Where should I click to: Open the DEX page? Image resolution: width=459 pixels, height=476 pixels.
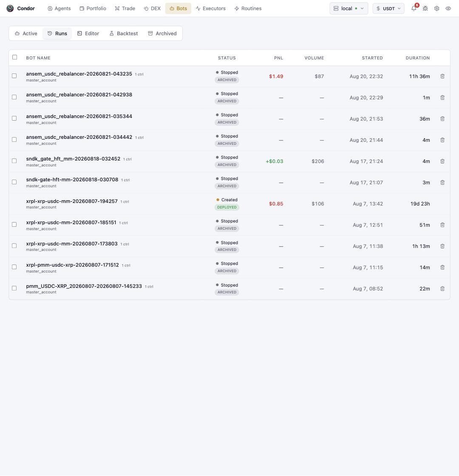(x=152, y=8)
